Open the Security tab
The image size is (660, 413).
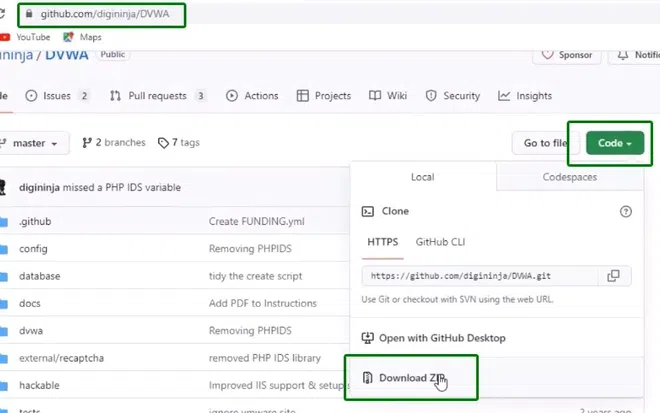tap(452, 96)
